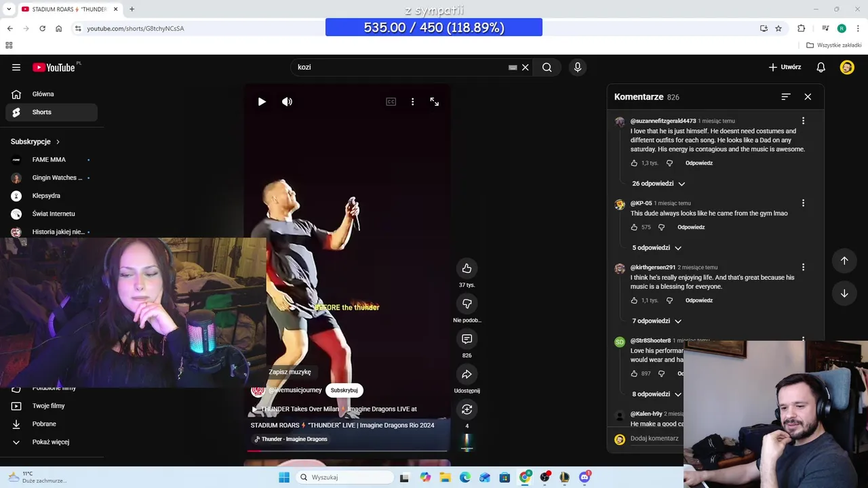Remix the Short using the remix icon
This screenshot has width=868, height=488.
click(467, 409)
